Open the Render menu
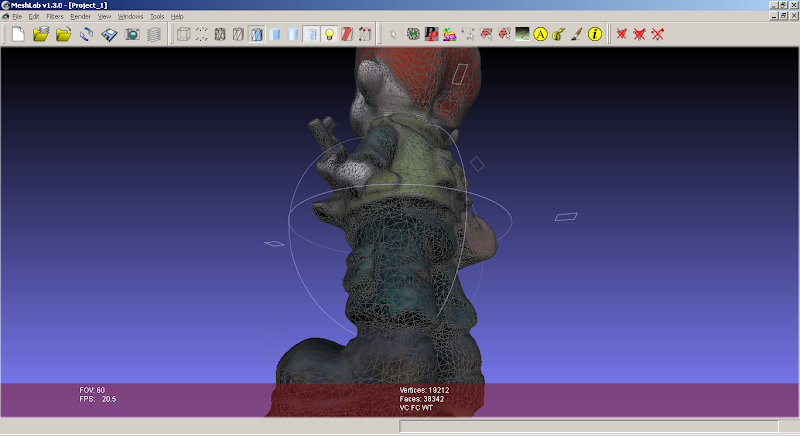The height and width of the screenshot is (436, 800). coord(81,16)
